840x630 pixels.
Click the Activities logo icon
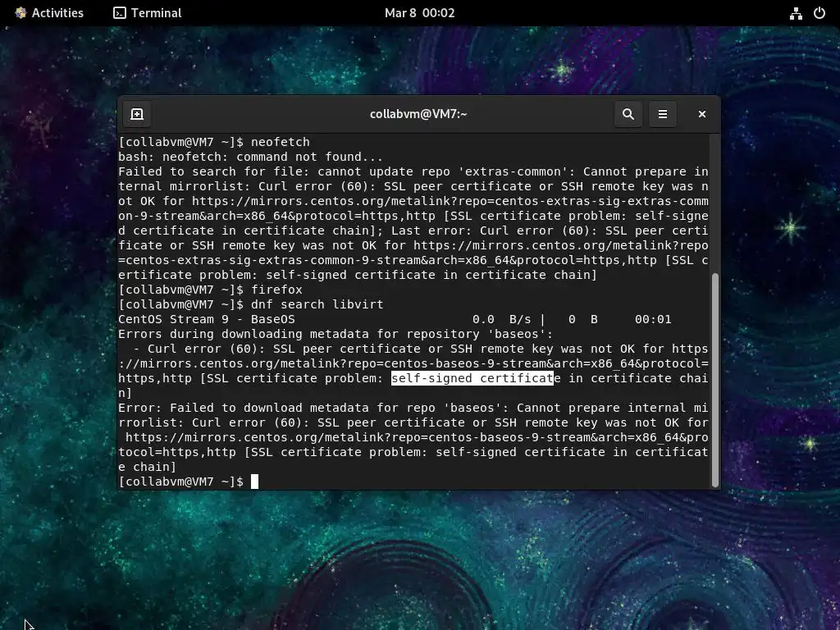(21, 13)
